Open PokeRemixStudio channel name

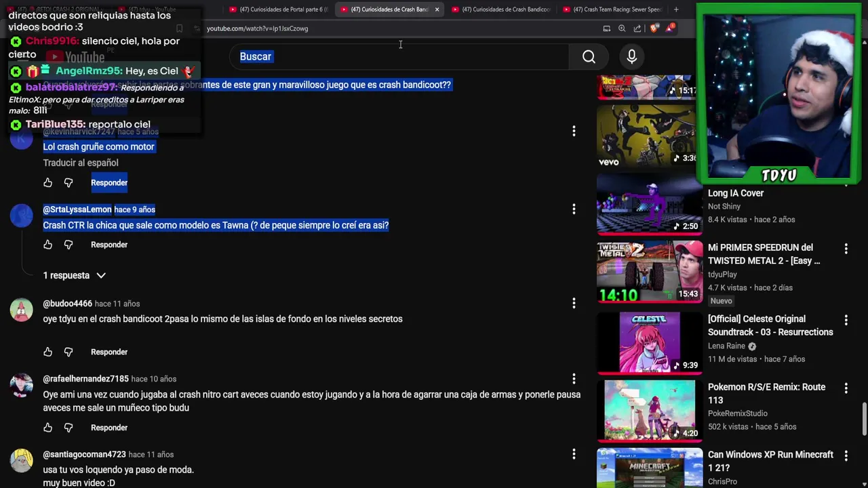click(x=738, y=413)
